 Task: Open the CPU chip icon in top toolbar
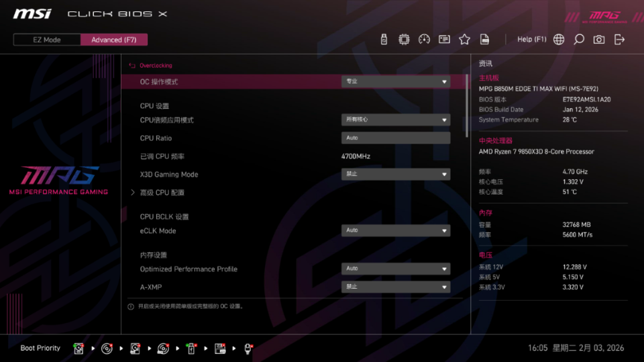click(x=404, y=40)
